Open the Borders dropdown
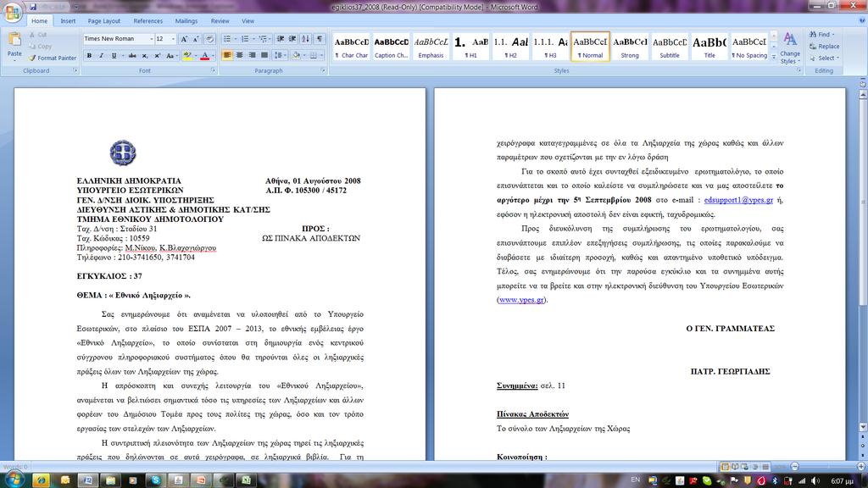Viewport: 868px width, 488px height. (320, 55)
